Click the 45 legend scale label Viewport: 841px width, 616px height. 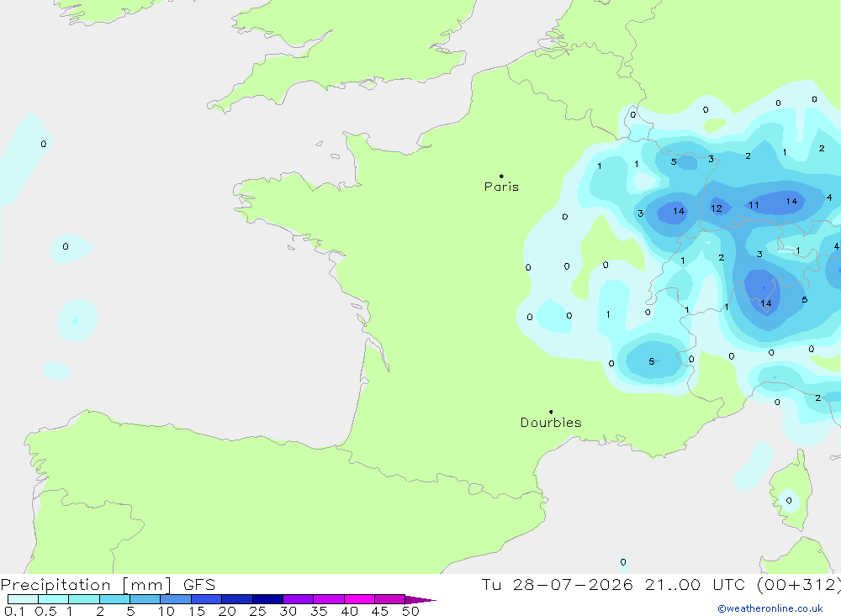pos(380,611)
